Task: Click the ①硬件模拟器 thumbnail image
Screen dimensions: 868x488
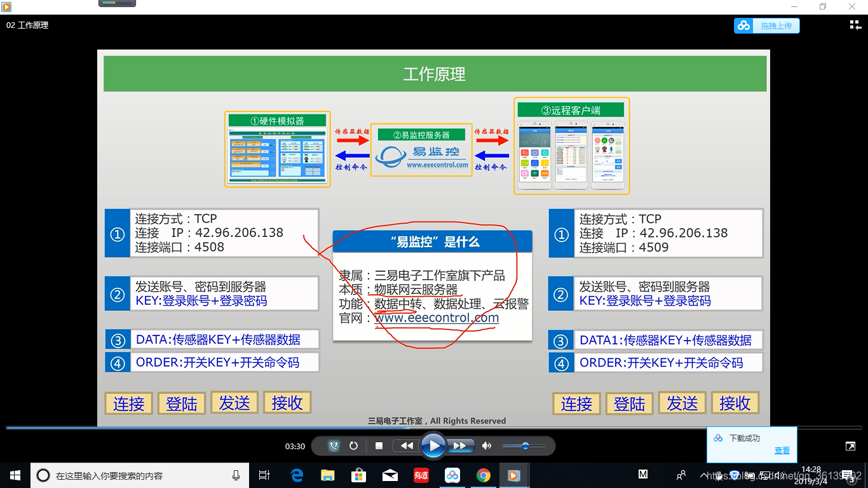Action: (277, 149)
